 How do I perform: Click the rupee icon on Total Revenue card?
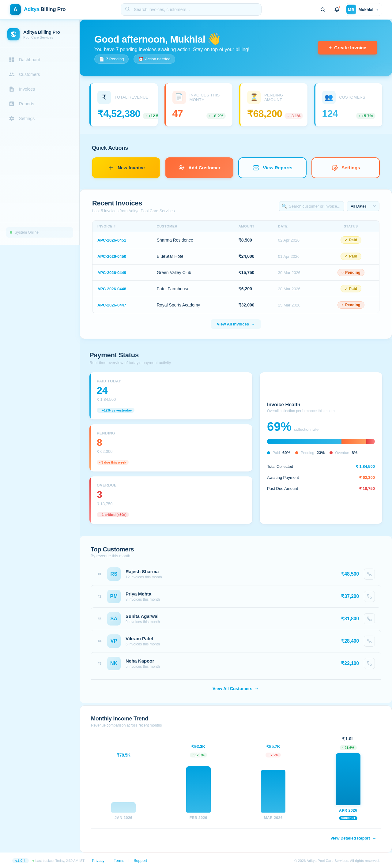click(x=104, y=97)
